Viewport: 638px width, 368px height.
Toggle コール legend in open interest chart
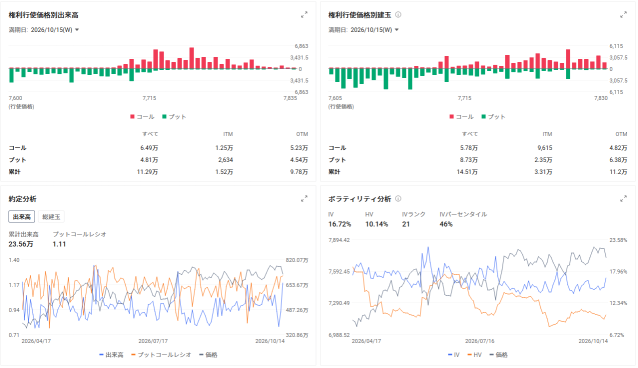[461, 117]
